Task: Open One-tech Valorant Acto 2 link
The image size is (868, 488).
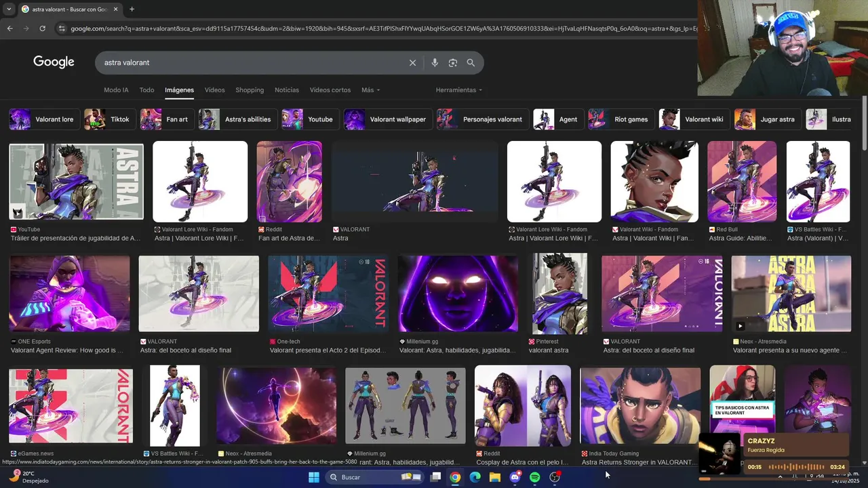Action: click(328, 350)
